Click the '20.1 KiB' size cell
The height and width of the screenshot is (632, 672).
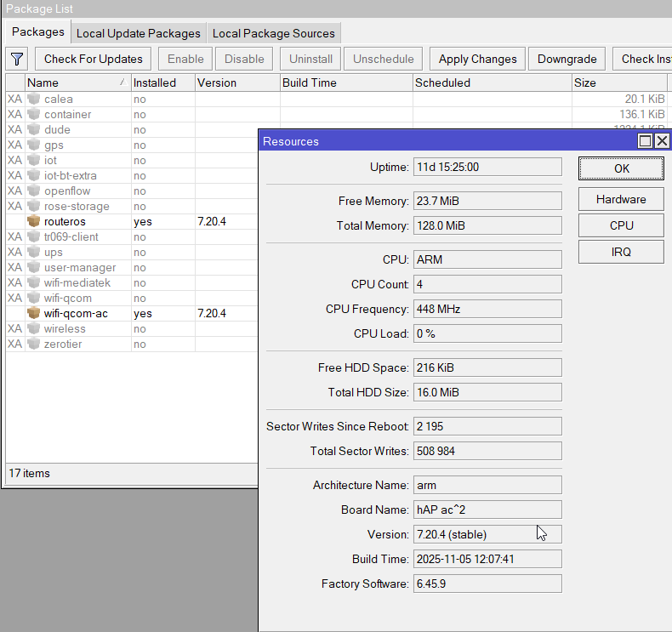click(645, 99)
